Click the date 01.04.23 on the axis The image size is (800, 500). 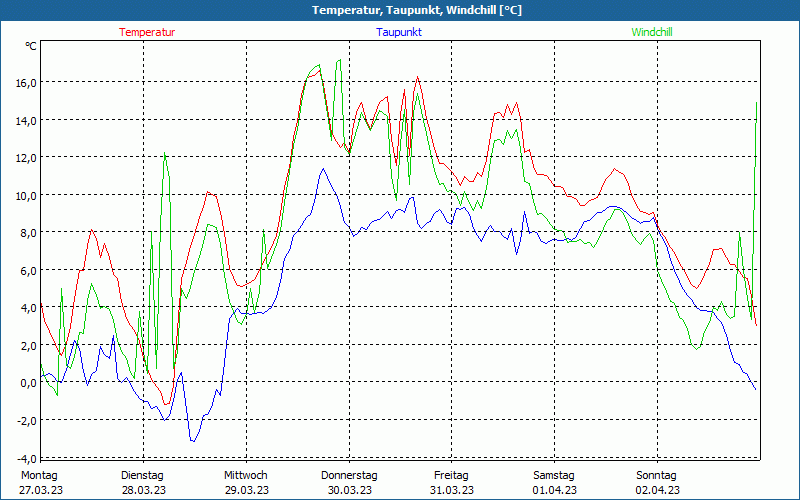(553, 490)
